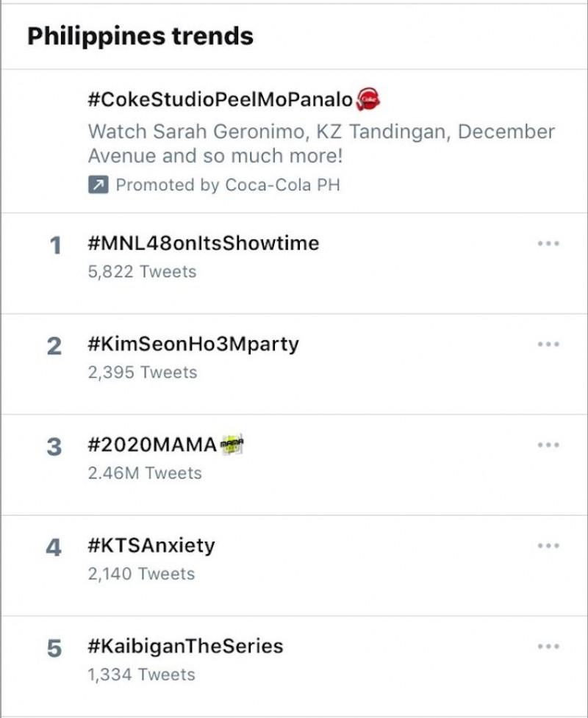Open more options for #KimSeonHo3Mparty
This screenshot has height=718, width=588.
click(548, 344)
